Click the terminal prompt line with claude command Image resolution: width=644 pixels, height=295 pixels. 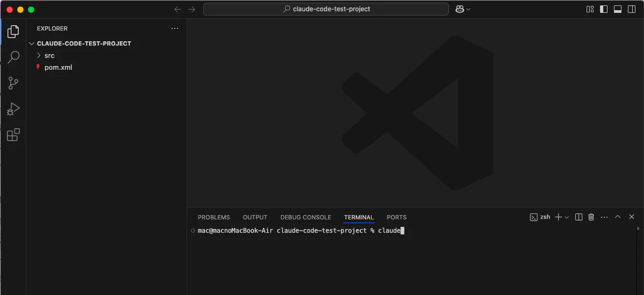point(300,231)
